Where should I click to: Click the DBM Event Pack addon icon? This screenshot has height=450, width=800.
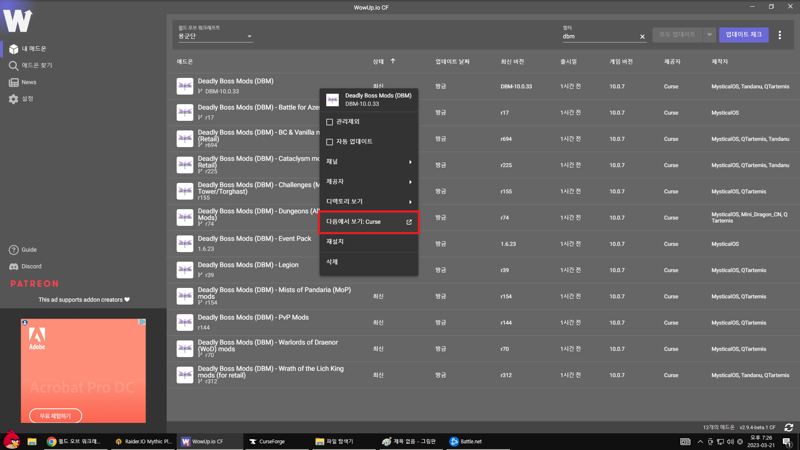[x=185, y=243]
